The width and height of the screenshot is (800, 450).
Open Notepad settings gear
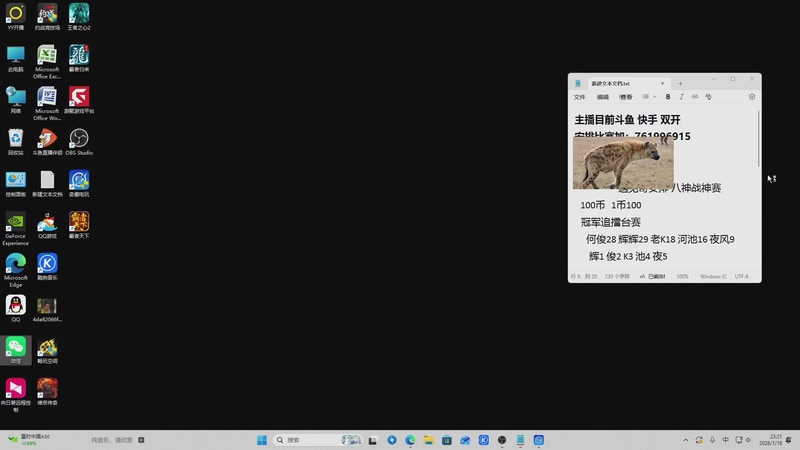coord(752,97)
